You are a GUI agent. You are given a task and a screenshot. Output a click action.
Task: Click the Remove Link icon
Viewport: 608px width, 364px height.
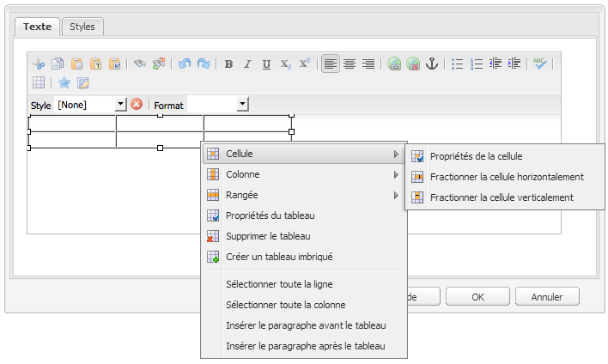click(413, 64)
